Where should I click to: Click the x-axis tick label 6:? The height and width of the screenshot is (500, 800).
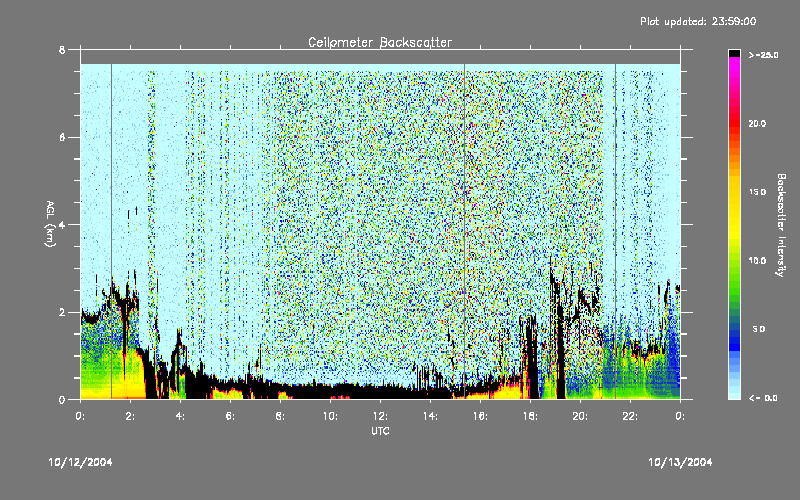tap(230, 416)
